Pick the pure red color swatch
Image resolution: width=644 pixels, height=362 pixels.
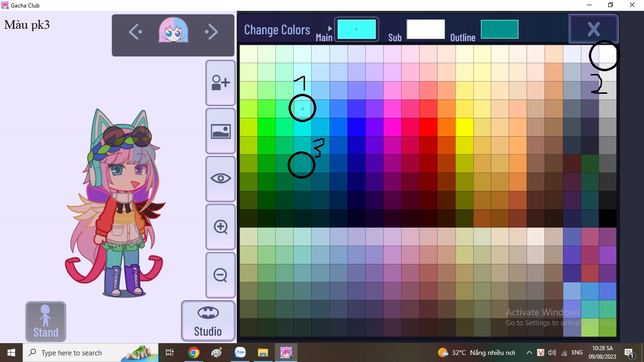pyautogui.click(x=428, y=127)
